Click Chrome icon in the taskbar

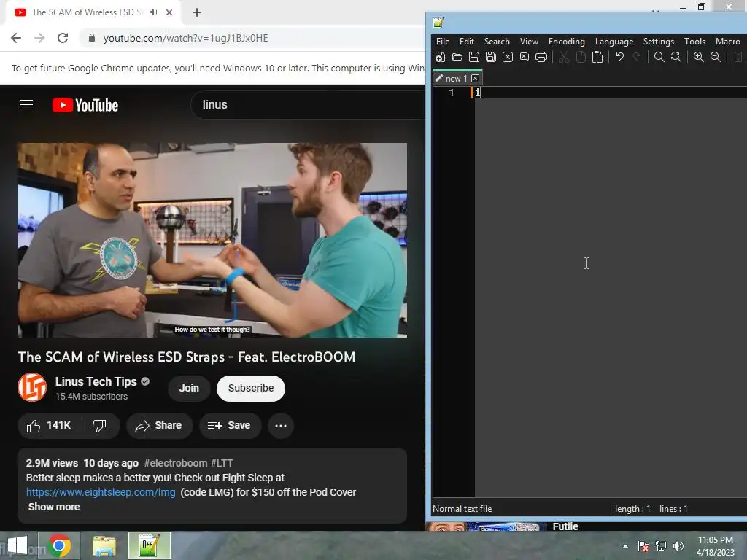[59, 545]
